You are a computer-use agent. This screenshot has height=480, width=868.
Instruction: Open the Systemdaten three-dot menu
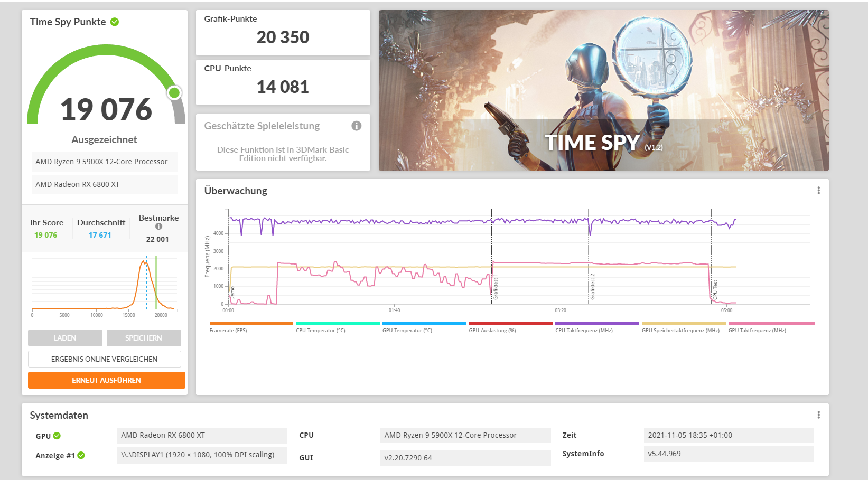point(818,415)
